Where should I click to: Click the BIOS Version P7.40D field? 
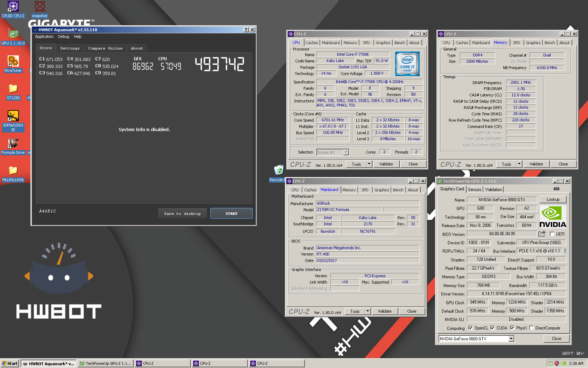(368, 254)
